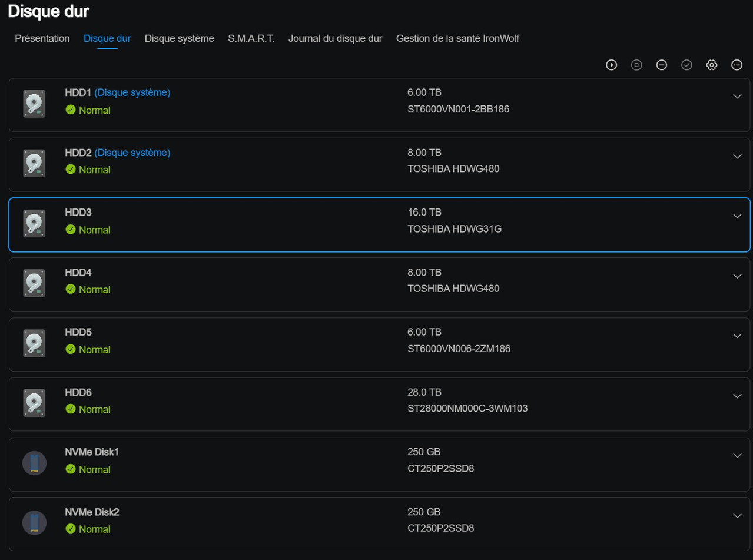Open the S.M.A.R.T. tab
The height and width of the screenshot is (560, 753).
click(x=251, y=38)
